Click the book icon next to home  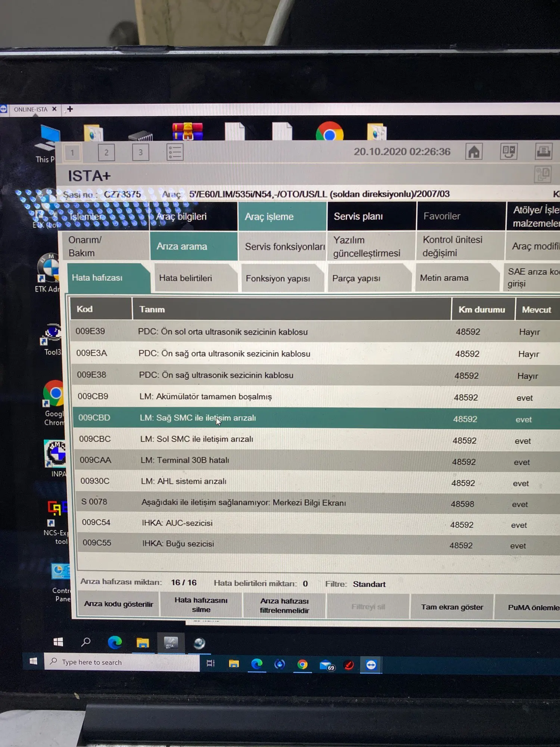(509, 151)
